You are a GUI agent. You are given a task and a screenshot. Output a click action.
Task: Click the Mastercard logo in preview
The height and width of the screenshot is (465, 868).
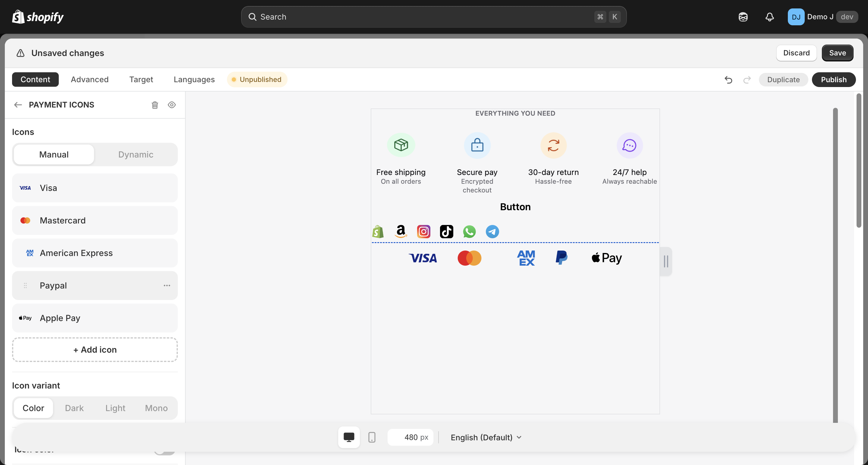click(469, 258)
